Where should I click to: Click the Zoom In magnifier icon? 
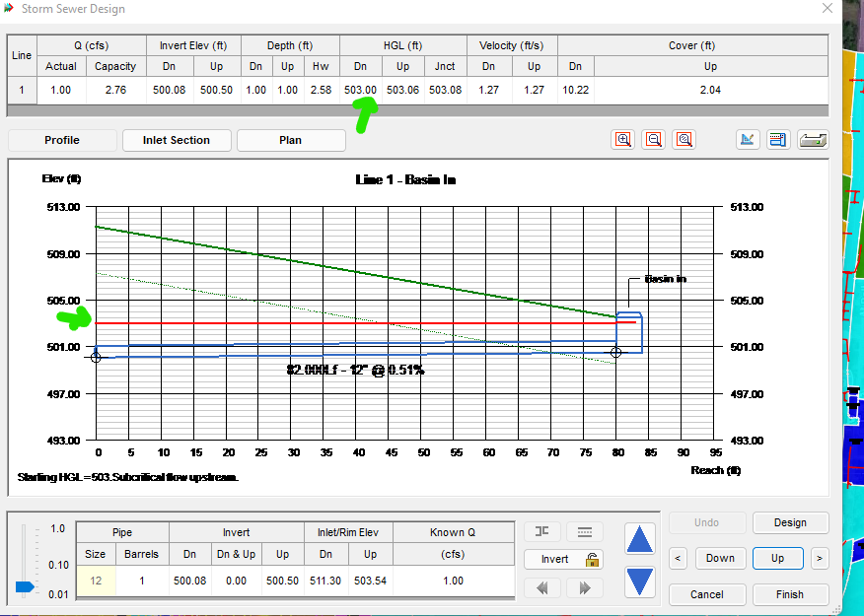click(623, 139)
